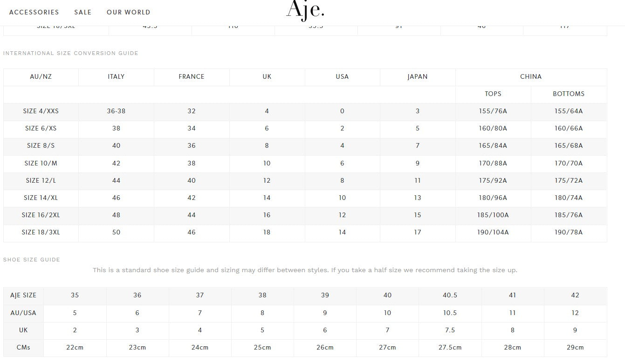This screenshot has width=625, height=364.
Task: Click the 40.5 Aje shoe size cell
Action: (x=450, y=295)
